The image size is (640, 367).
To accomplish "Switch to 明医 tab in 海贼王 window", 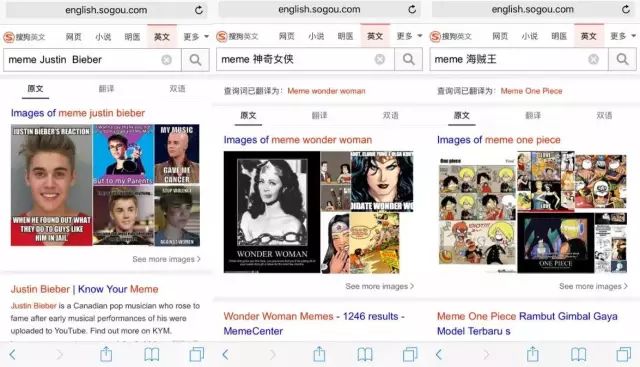I will [559, 36].
